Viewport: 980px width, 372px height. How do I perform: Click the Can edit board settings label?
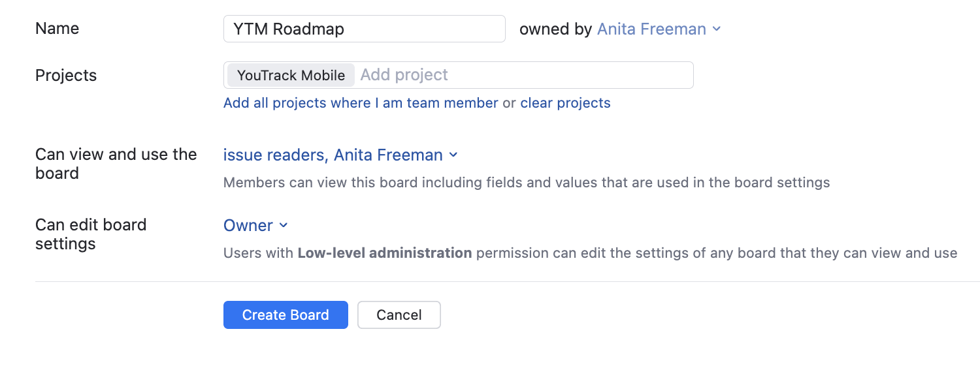click(x=91, y=234)
